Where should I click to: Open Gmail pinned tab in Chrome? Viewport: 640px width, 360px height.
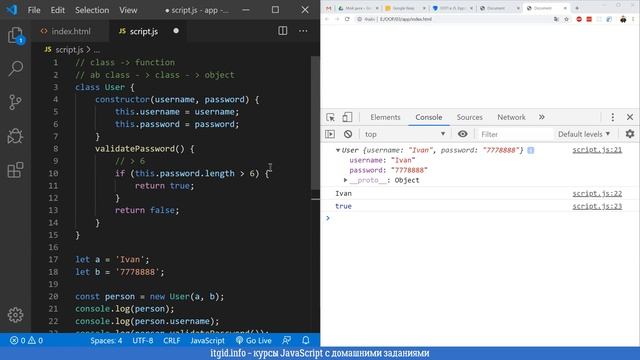pos(329,8)
